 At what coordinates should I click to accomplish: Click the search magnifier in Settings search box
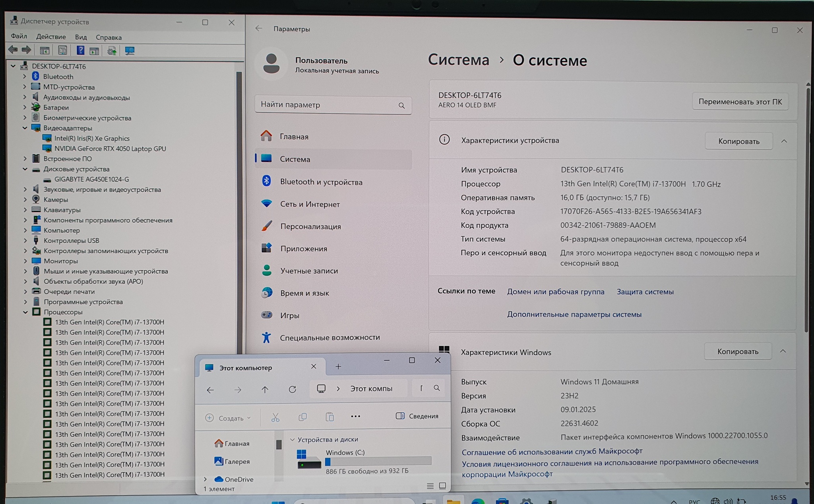(401, 106)
